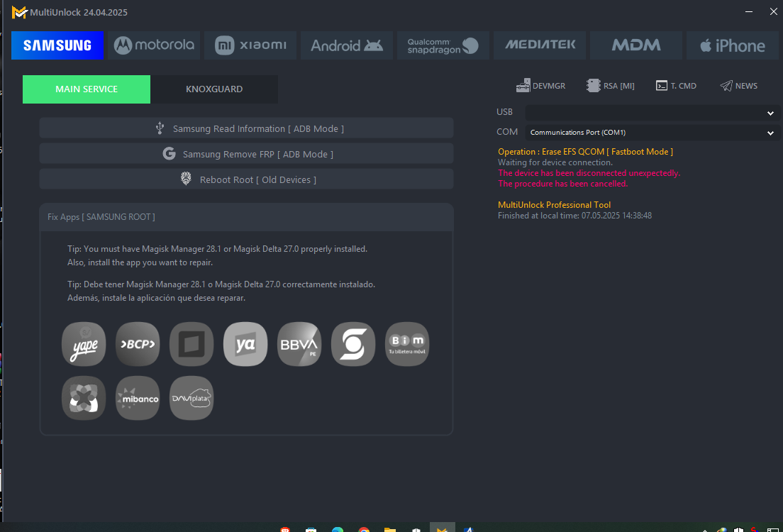783x532 pixels.
Task: Fix the Bim Tu billetera móvil app
Action: [408, 344]
